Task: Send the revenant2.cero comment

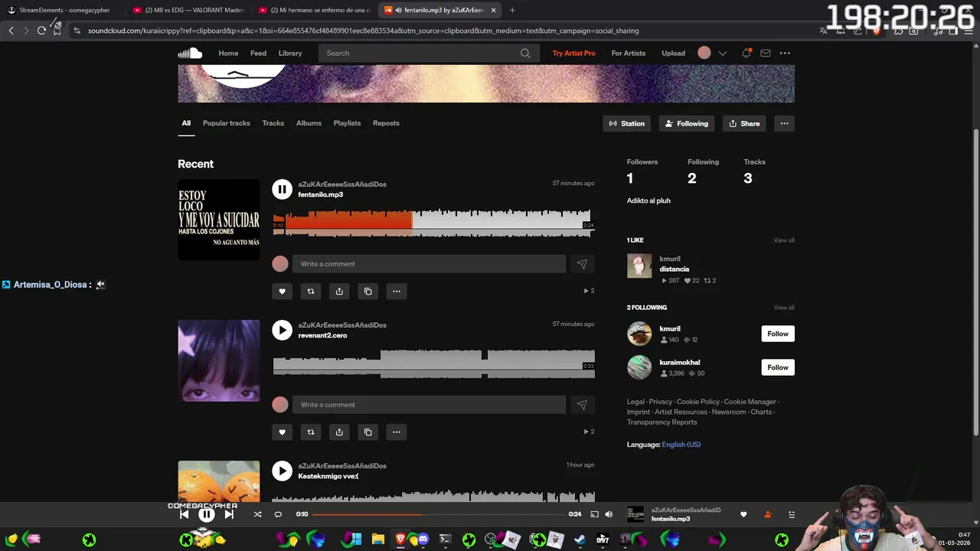Action: (x=582, y=405)
